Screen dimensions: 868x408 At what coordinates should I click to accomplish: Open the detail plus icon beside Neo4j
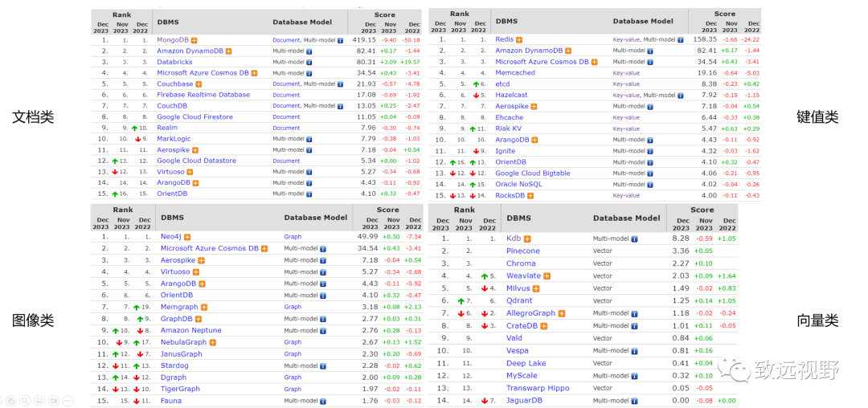click(187, 237)
